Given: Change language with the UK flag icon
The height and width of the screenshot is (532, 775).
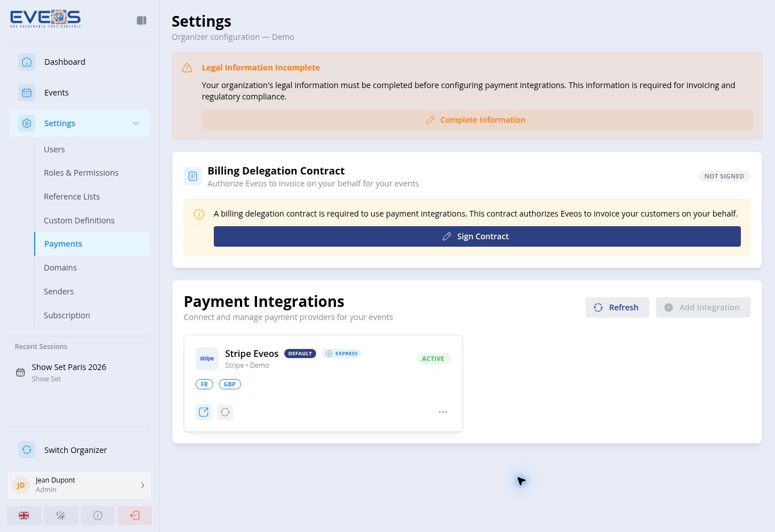Looking at the screenshot, I should [24, 516].
